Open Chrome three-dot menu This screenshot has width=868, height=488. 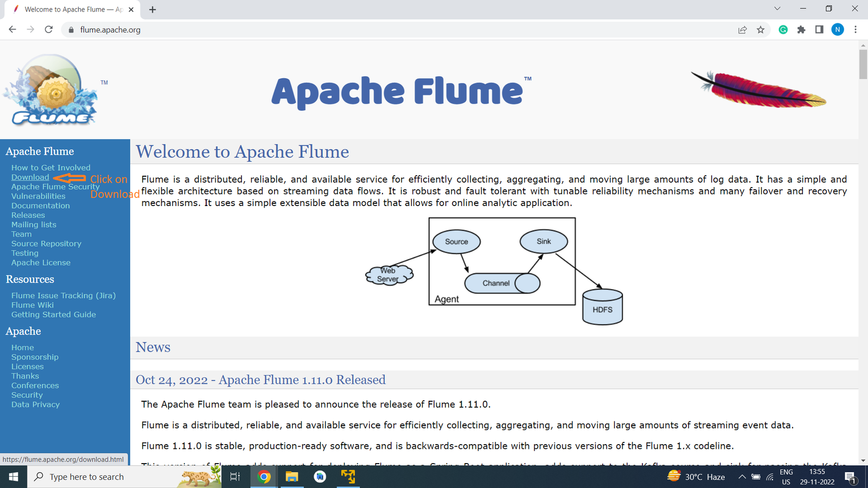pyautogui.click(x=856, y=30)
